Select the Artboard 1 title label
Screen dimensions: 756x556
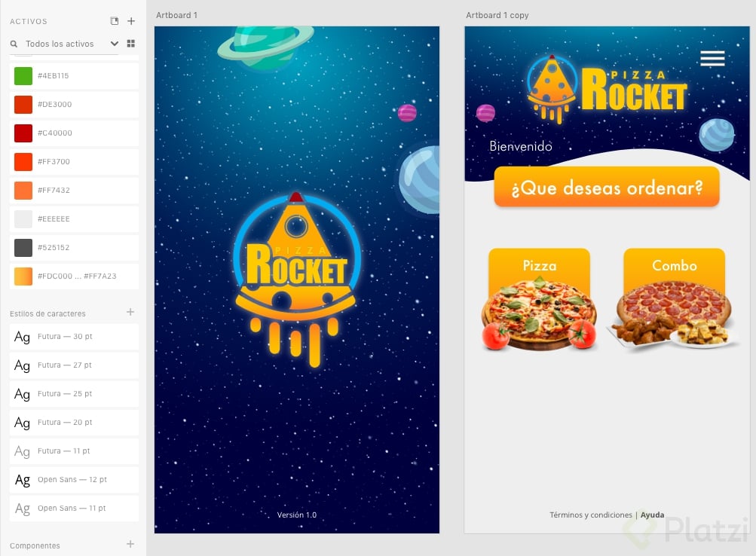coord(176,15)
